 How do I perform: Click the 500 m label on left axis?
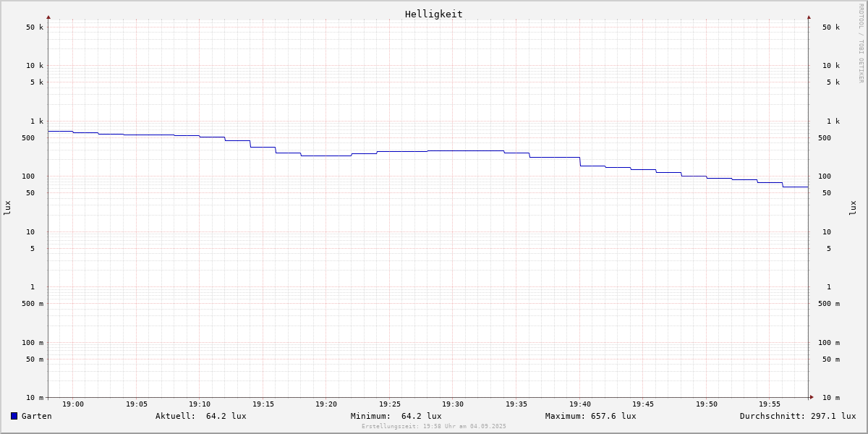pyautogui.click(x=33, y=304)
